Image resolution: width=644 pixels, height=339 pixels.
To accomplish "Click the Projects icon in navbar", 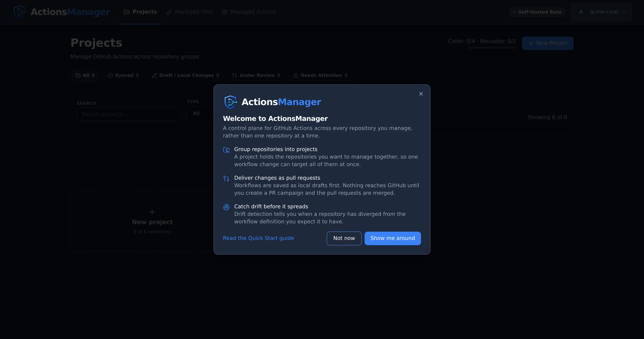I will pyautogui.click(x=127, y=12).
